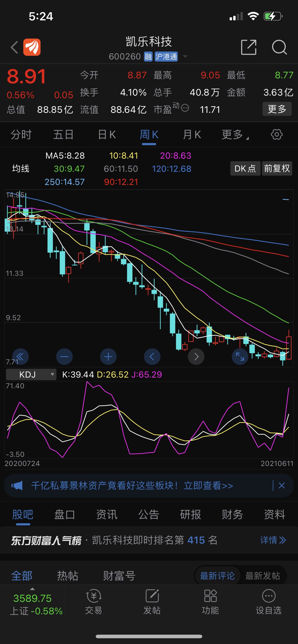Switch to the 资讯 tab

tap(107, 514)
